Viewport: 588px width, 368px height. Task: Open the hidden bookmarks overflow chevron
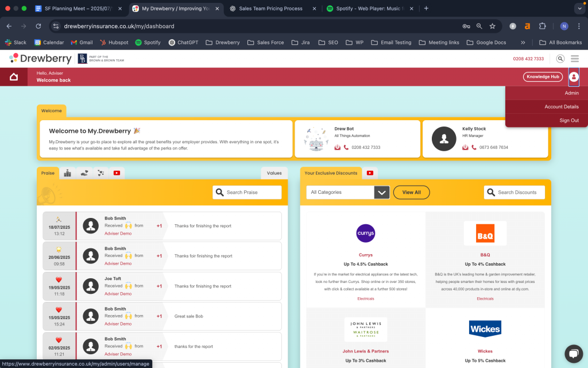point(523,43)
